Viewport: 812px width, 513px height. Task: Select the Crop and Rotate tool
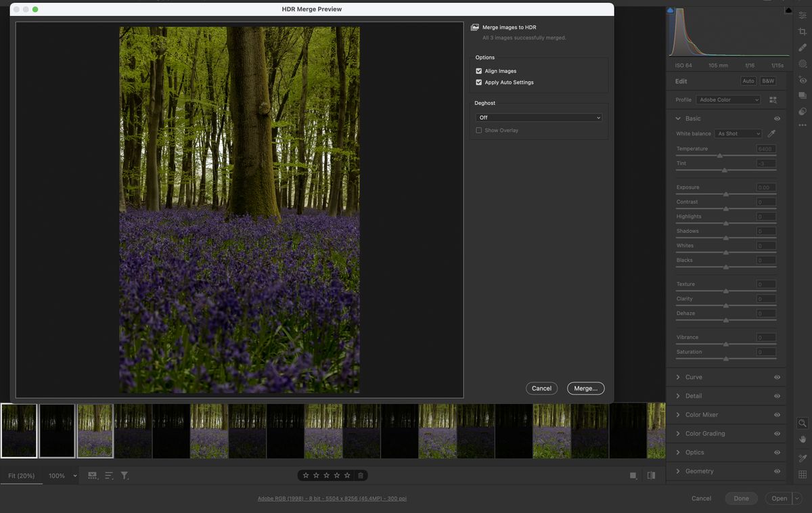pos(803,30)
